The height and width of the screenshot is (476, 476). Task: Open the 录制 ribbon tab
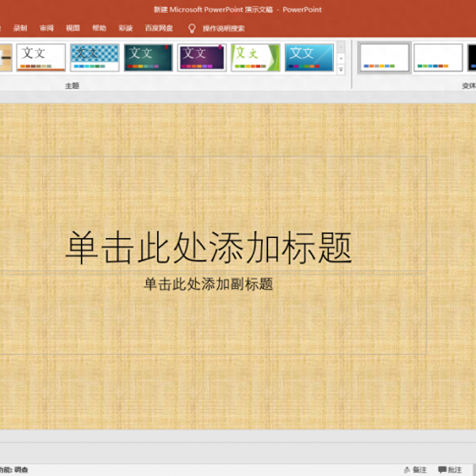(20, 28)
